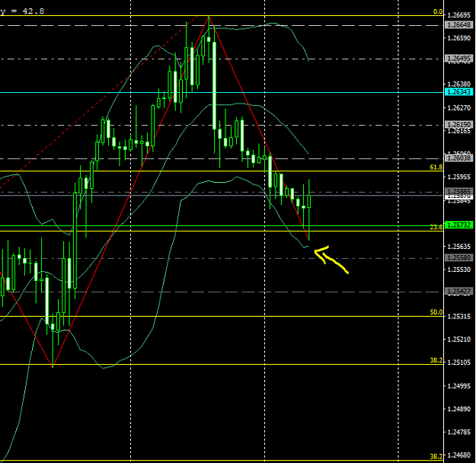Click the 1.26380 value on price axis
This screenshot has width=476, height=463.
pos(459,84)
